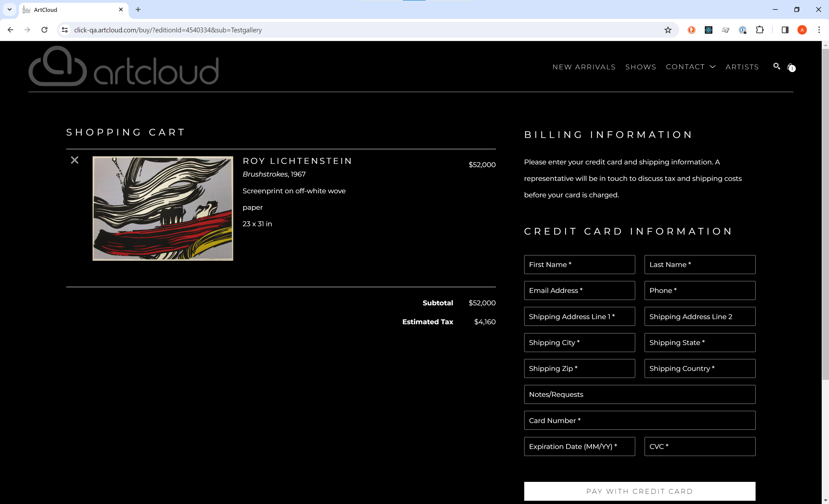Focus the Notes/Requests field

pos(639,394)
